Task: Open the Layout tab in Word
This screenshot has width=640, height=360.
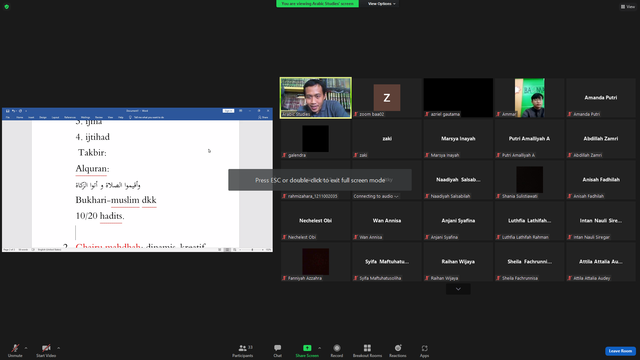Action: point(55,117)
